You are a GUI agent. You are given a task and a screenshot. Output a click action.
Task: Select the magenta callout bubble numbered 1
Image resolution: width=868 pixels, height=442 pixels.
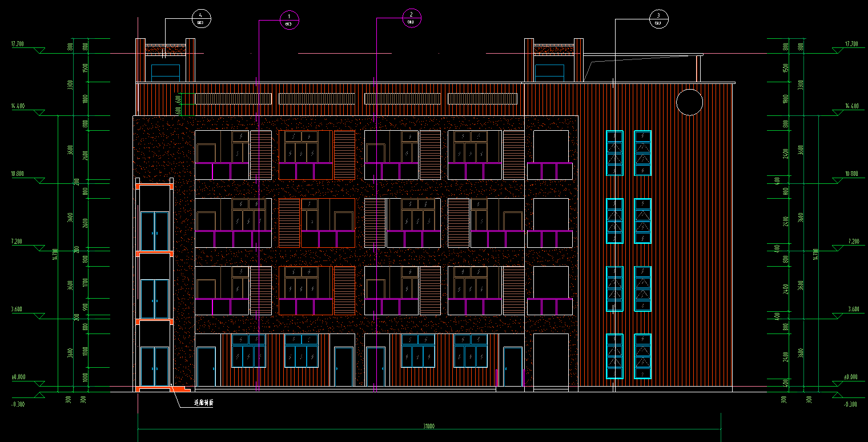(x=289, y=20)
